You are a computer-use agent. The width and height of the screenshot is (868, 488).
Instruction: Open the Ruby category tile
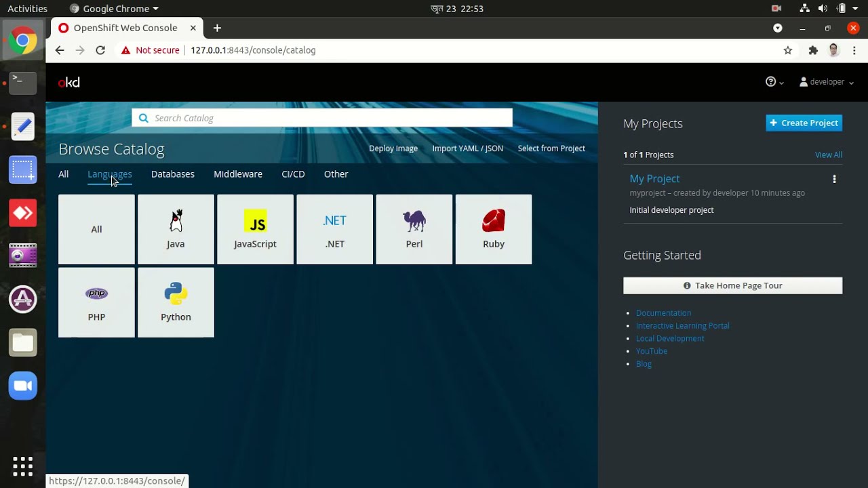(494, 229)
